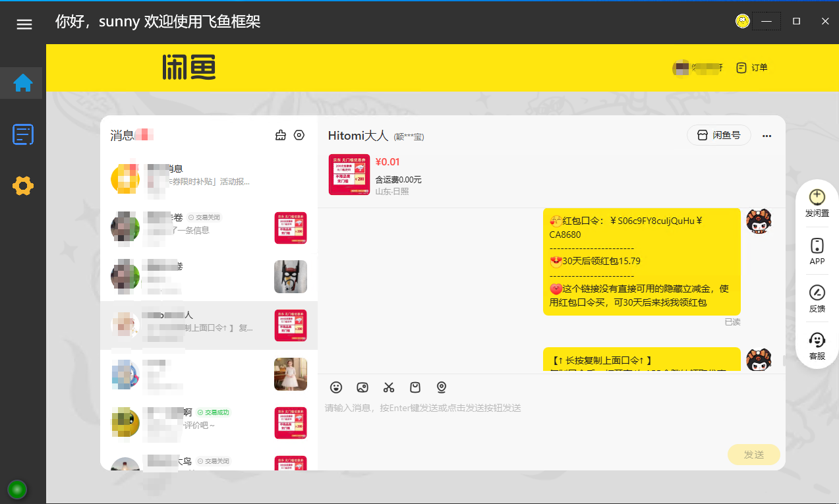839x504 pixels.
Task: Click 发闲置 in the right panel
Action: coord(817,203)
